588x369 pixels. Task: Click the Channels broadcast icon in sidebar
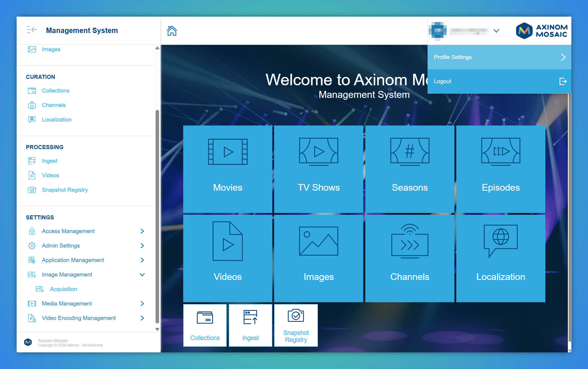[x=32, y=105]
